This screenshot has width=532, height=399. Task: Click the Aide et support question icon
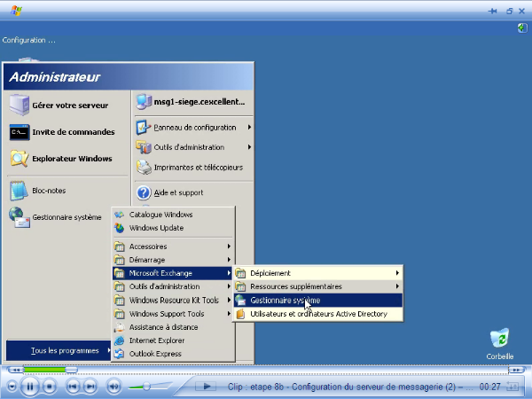144,192
